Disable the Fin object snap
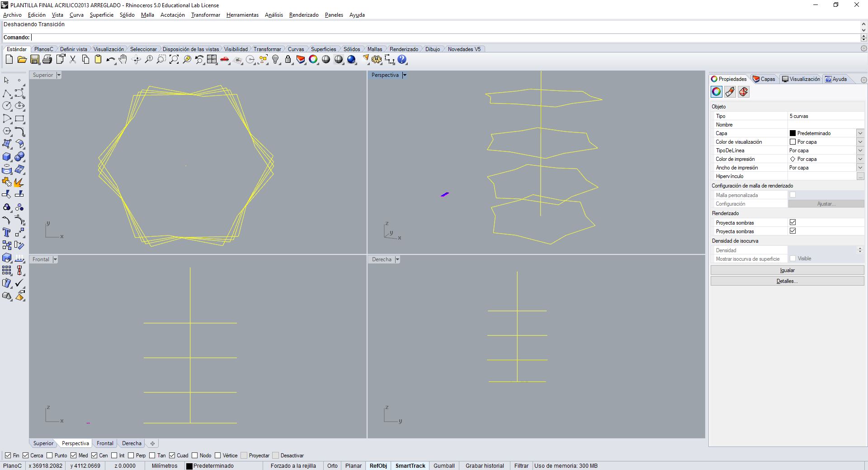The height and width of the screenshot is (470, 868). 8,456
